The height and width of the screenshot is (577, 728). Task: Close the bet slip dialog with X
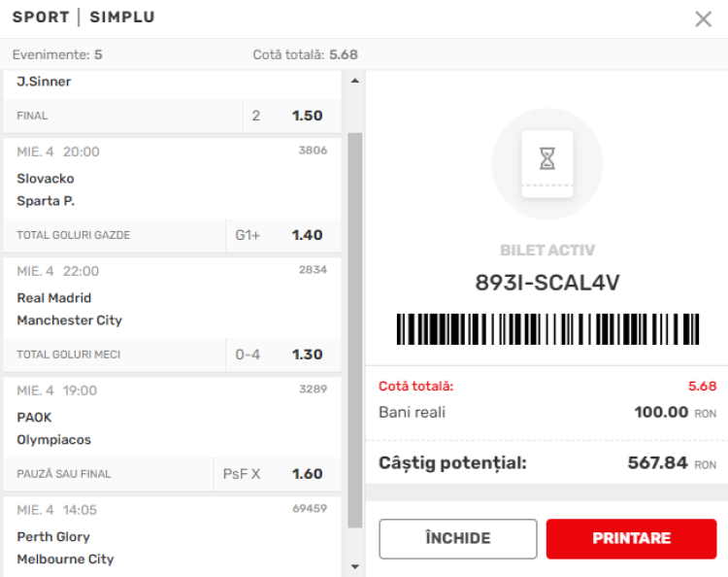(704, 18)
